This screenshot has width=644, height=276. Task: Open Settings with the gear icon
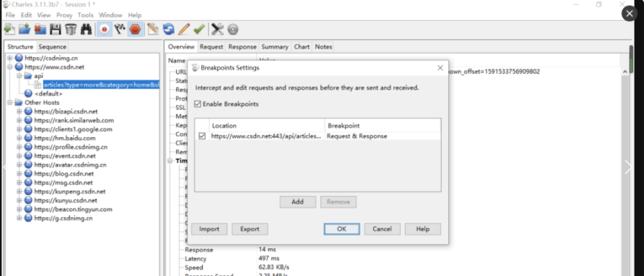(233, 30)
